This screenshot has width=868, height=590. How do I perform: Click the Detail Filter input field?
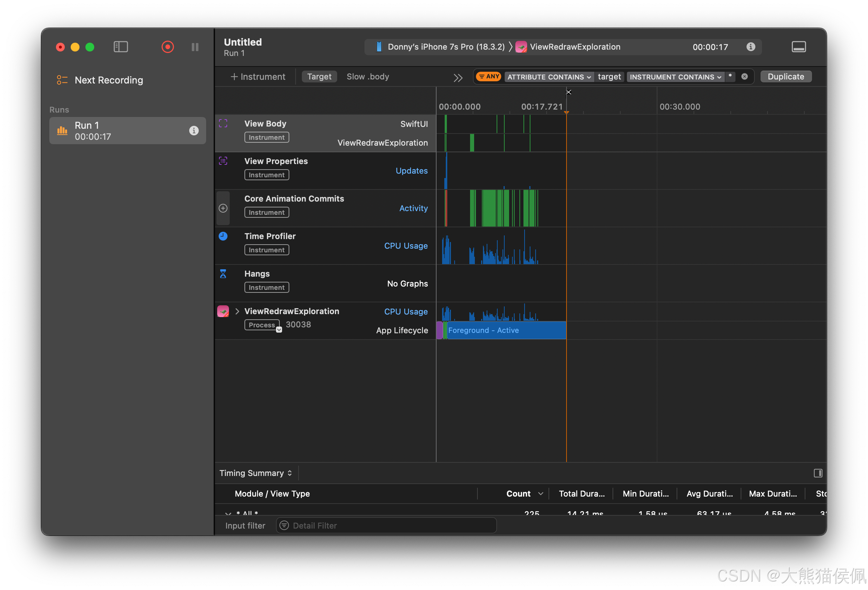tap(386, 525)
